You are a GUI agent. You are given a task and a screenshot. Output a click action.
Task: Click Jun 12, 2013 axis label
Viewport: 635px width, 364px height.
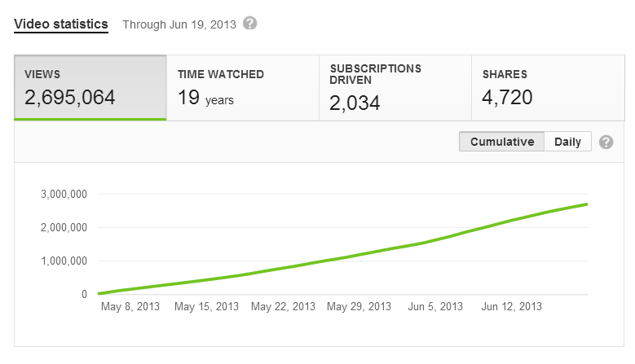pyautogui.click(x=511, y=306)
